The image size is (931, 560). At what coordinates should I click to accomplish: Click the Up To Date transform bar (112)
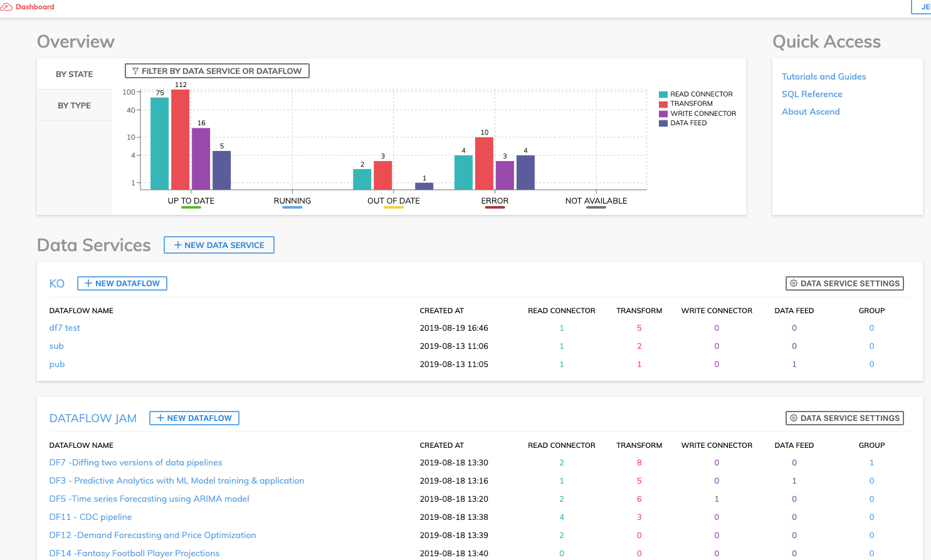(181, 140)
